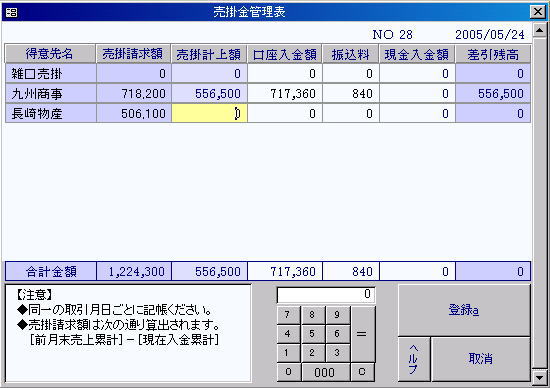Screen dimensions: 550x388
Task: Tap keypad digit 5
Action: 313,334
